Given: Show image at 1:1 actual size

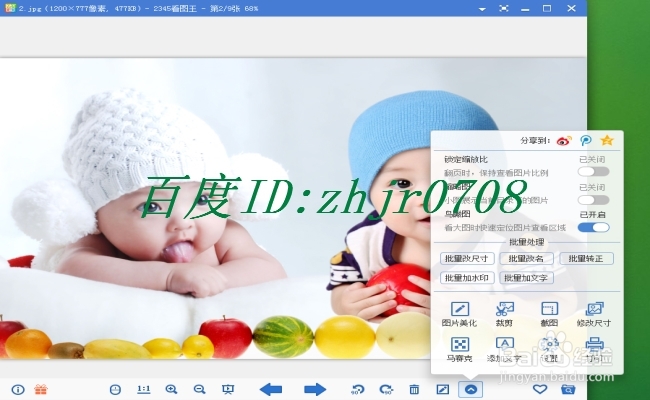Looking at the screenshot, I should pyautogui.click(x=143, y=389).
